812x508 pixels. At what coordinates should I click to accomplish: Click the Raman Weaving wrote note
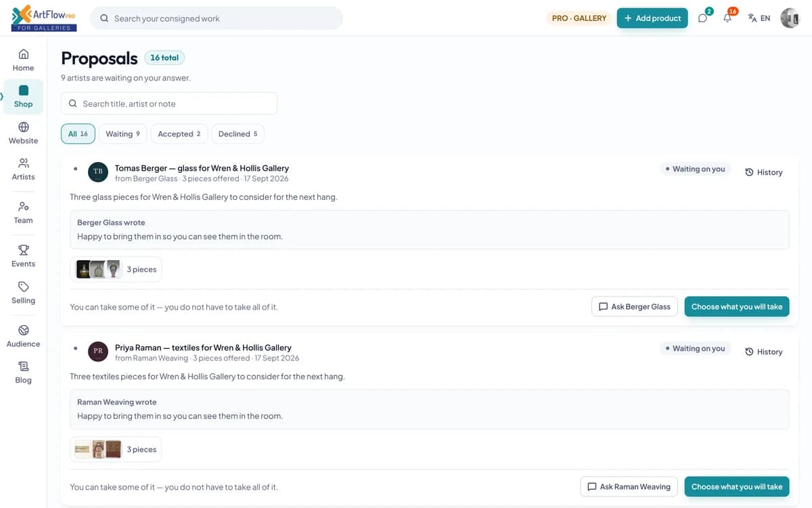[x=430, y=409]
